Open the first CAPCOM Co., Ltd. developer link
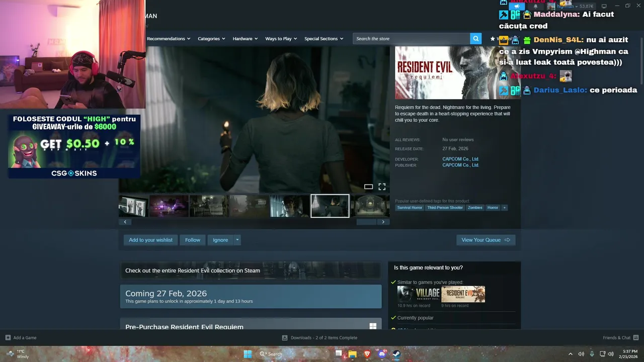The height and width of the screenshot is (362, 644). click(460, 159)
